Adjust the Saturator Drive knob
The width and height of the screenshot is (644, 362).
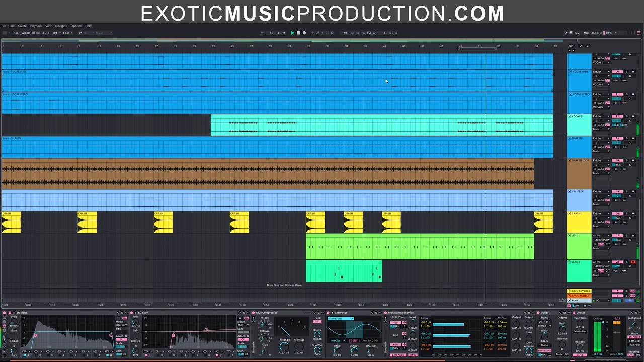coord(337,350)
